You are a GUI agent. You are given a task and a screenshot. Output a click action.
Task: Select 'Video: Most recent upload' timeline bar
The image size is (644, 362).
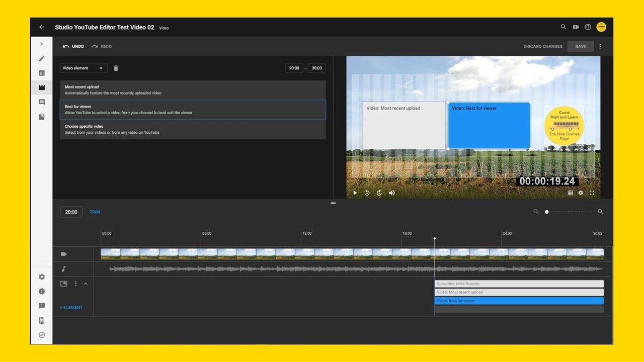click(x=519, y=292)
